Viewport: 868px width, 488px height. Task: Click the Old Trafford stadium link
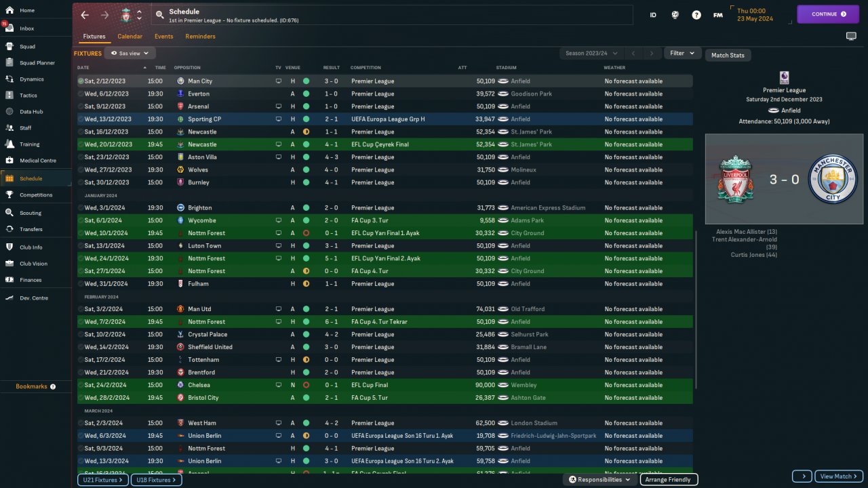pos(528,309)
